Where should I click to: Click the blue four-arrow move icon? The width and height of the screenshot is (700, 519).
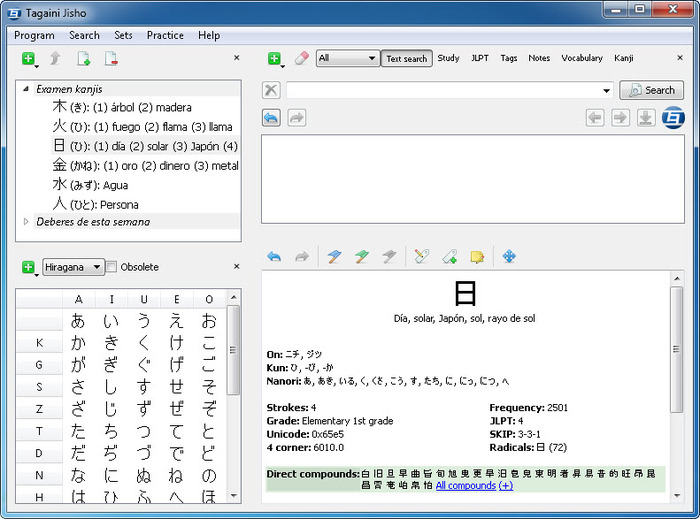click(509, 256)
